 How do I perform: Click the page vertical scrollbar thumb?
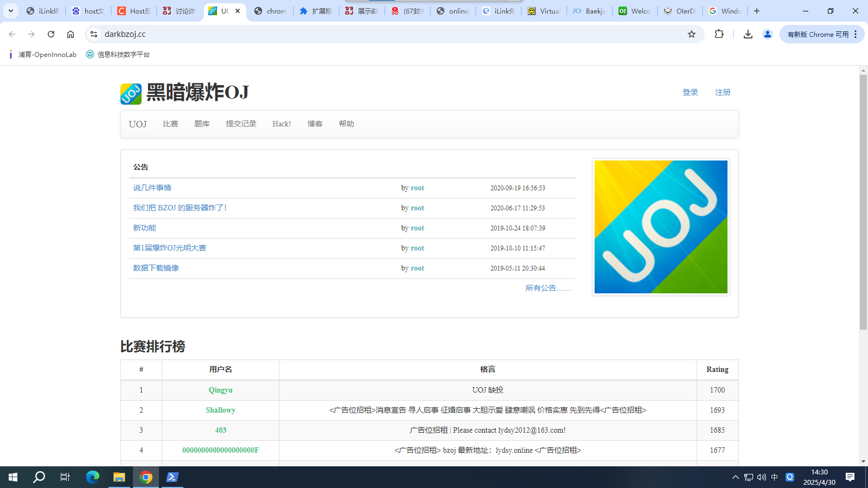tap(863, 202)
